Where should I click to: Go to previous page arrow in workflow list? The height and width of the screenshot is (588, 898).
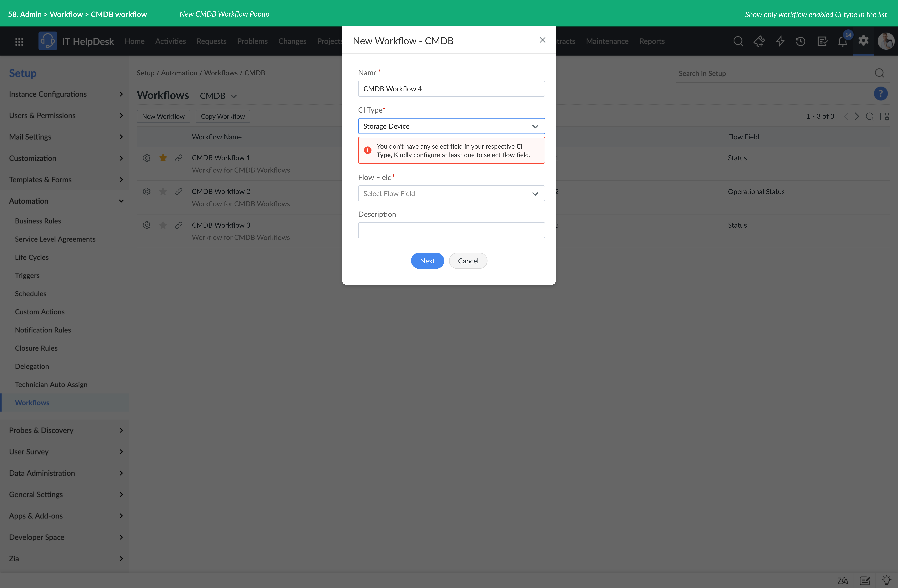(x=846, y=116)
